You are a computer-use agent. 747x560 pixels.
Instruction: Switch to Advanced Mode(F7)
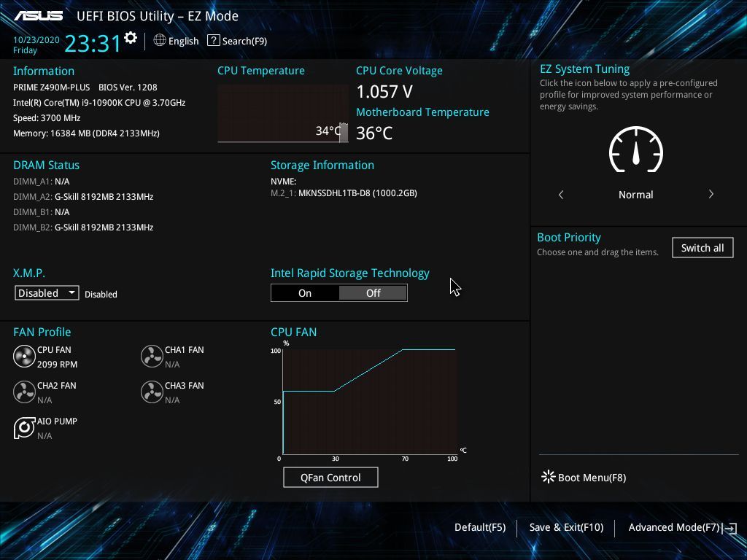[673, 527]
